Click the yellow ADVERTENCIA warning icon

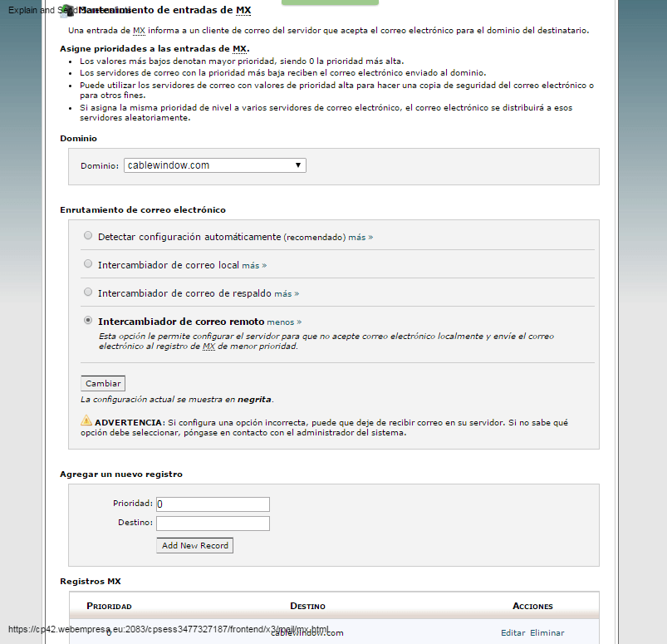click(86, 420)
